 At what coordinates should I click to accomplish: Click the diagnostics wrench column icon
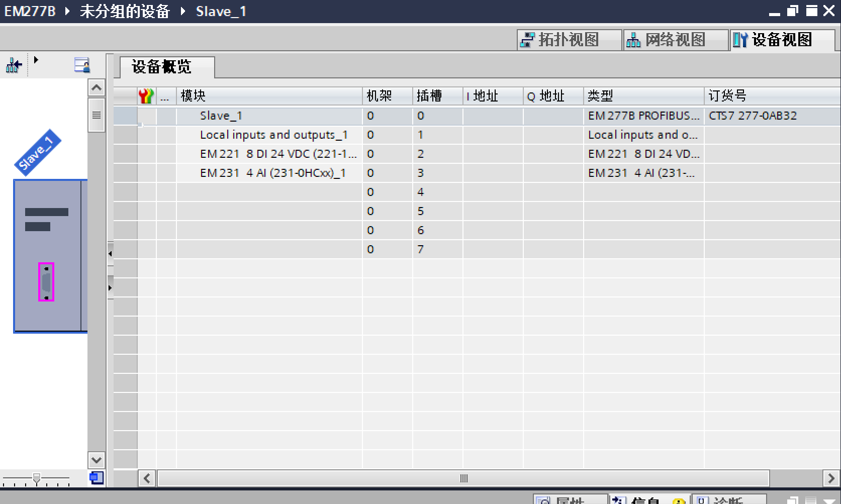pos(146,95)
